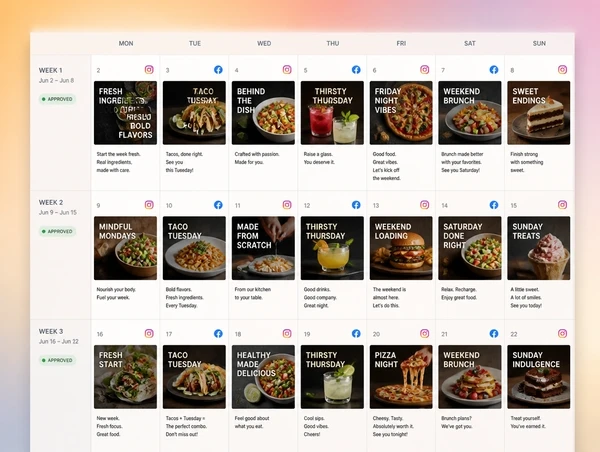Click the Instagram icon on June 15

[x=562, y=205]
